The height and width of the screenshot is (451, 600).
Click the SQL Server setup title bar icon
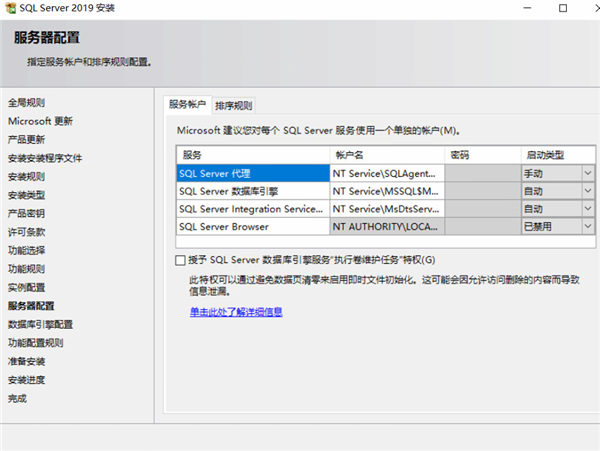click(11, 8)
